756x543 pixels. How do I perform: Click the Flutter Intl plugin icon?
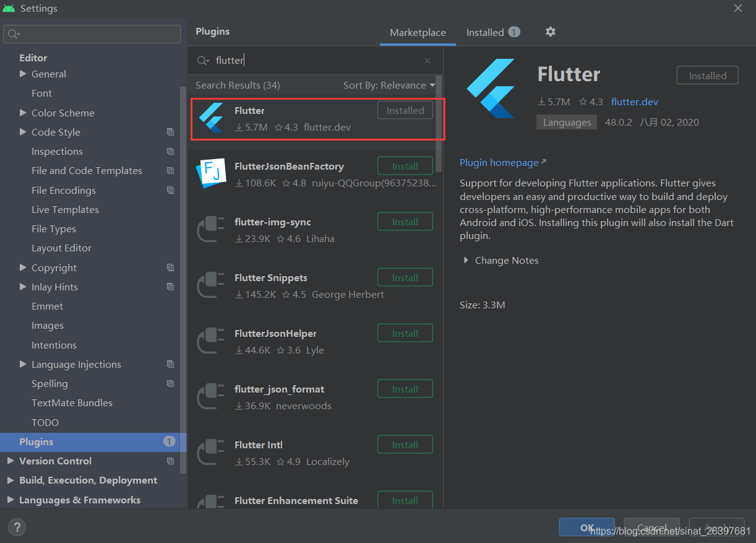click(210, 453)
